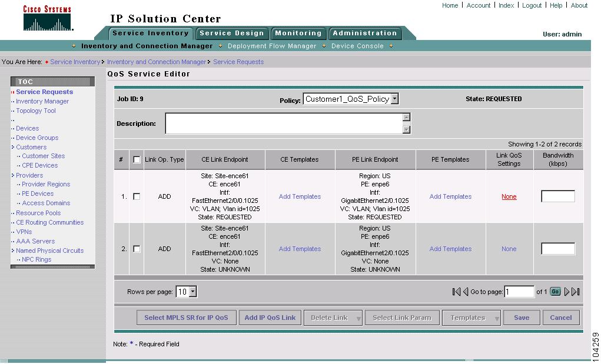Viewport: 601px width, 364px height.
Task: Open the Delete Link dropdown button
Action: tap(333, 318)
